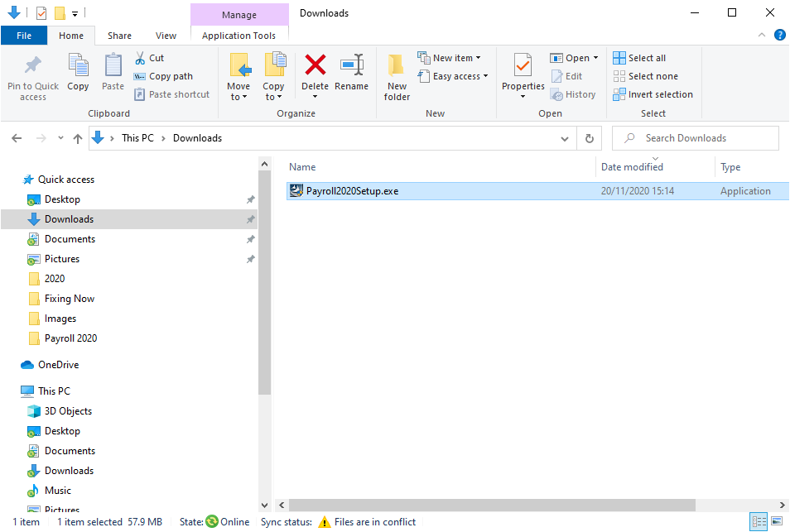Open the Help question mark icon

(x=779, y=36)
